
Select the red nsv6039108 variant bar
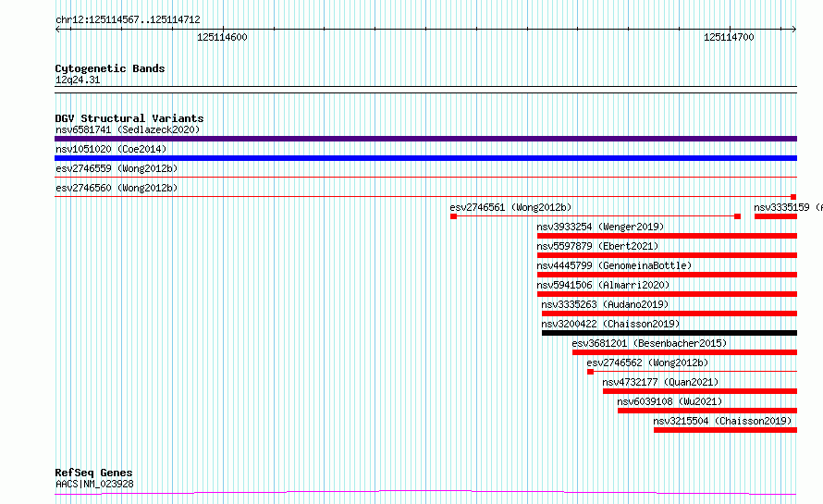(x=707, y=411)
